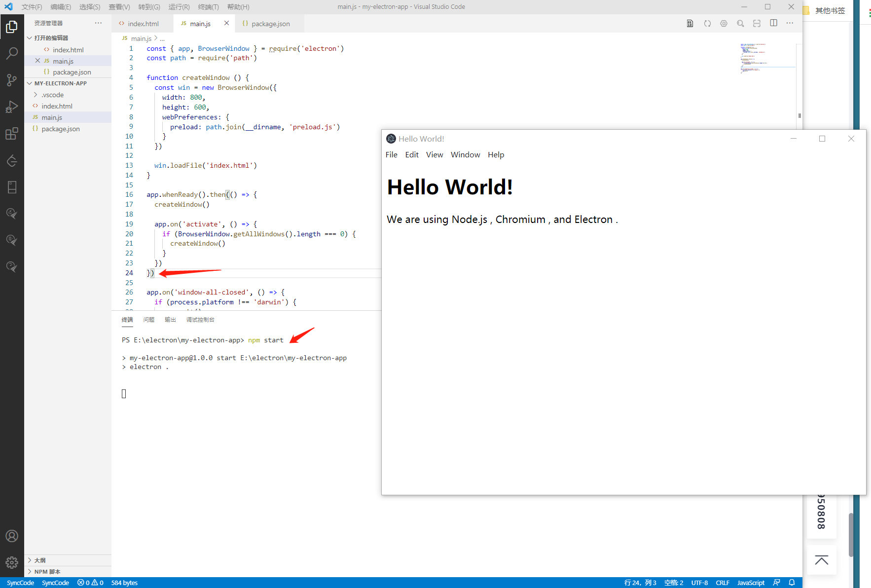
Task: Open the 终端(T) menu in menu bar
Action: (208, 7)
